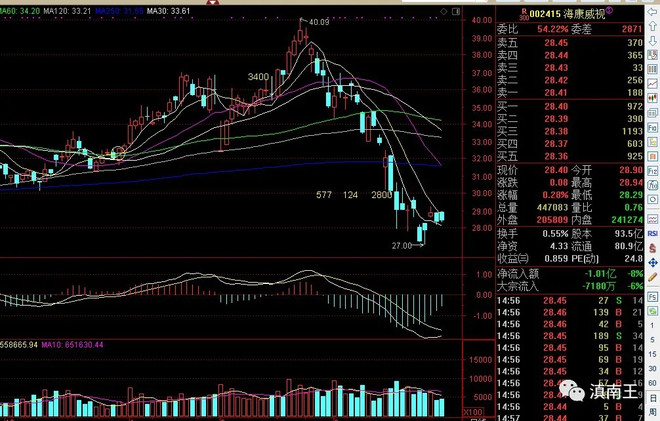The height and width of the screenshot is (421, 660).
Task: Click the 净流入额 value -1.01亿
Action: tap(601, 274)
